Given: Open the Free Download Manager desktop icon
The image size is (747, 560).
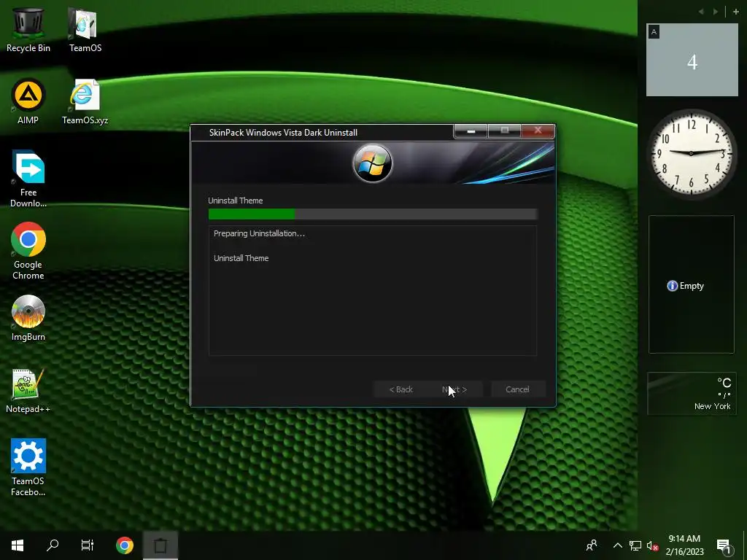Looking at the screenshot, I should coord(28,179).
